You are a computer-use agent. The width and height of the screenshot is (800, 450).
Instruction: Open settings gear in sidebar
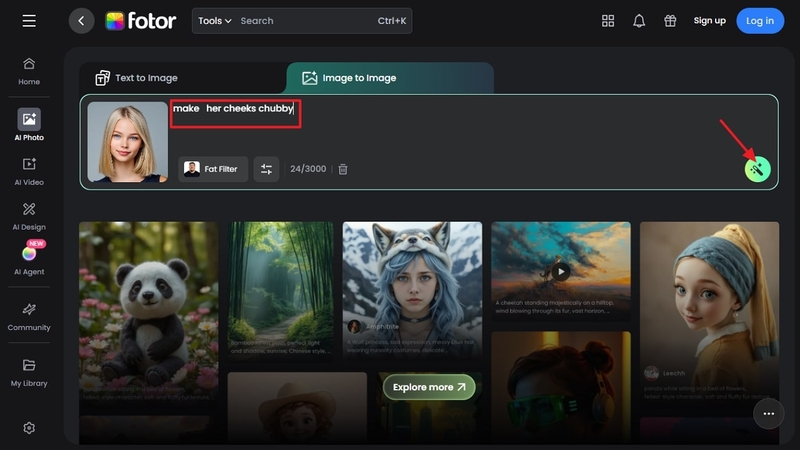pos(29,428)
